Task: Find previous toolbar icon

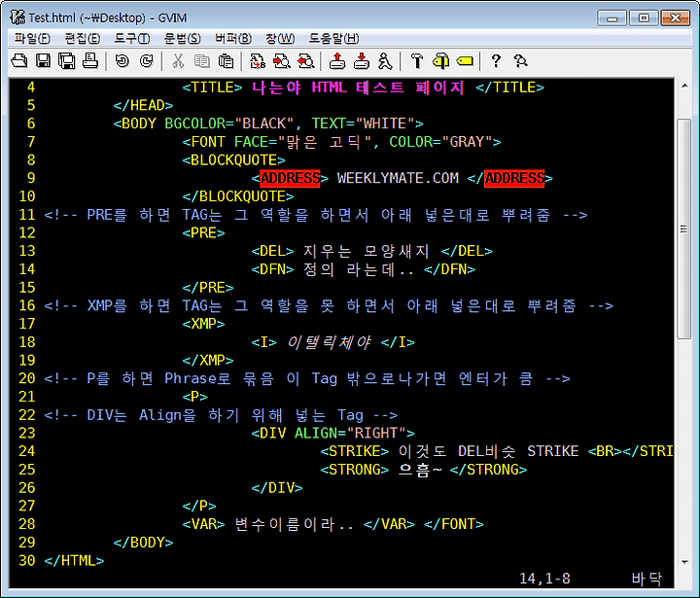Action: point(306,60)
